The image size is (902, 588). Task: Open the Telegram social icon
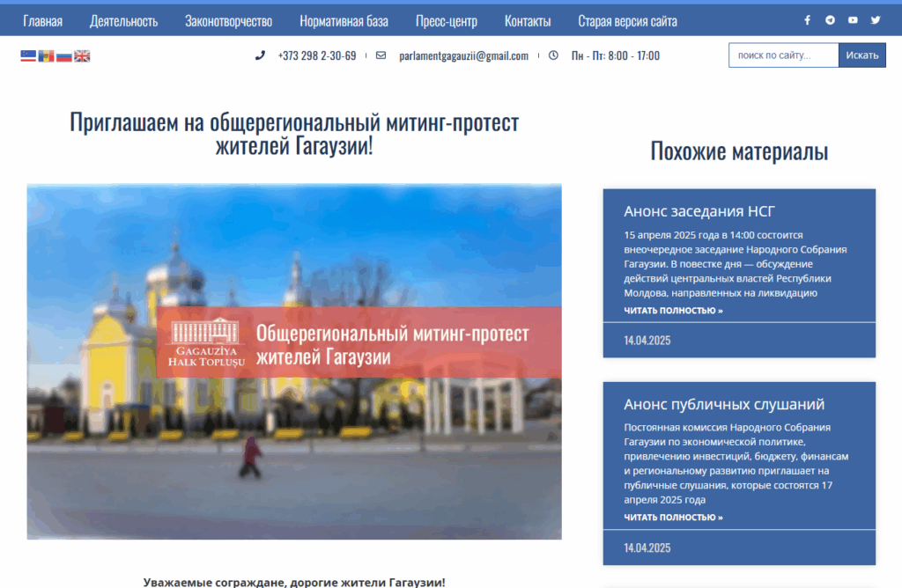click(x=830, y=20)
